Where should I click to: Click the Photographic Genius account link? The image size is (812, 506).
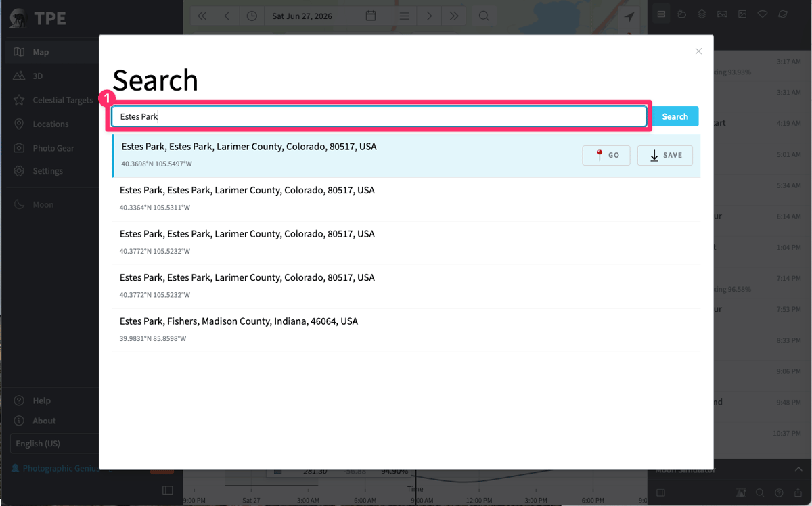(x=55, y=468)
